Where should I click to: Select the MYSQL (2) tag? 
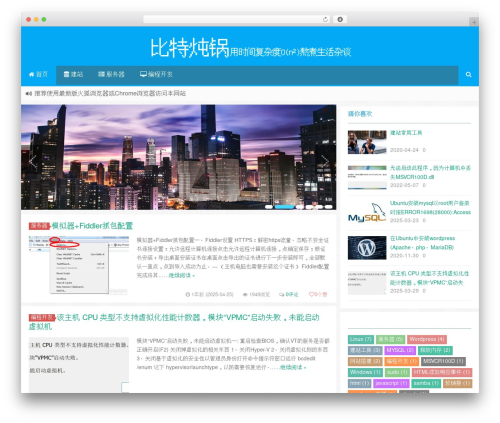400,350
